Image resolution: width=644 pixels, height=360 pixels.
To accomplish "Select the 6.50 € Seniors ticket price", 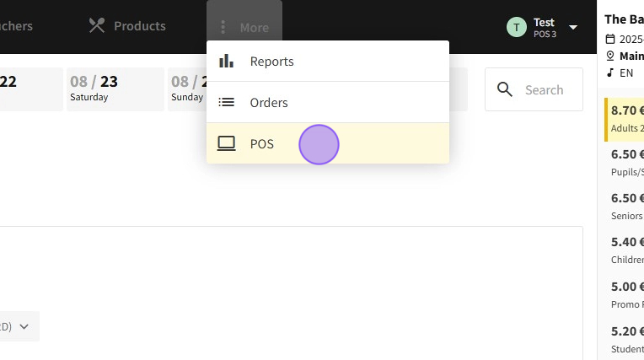I will pyautogui.click(x=625, y=206).
